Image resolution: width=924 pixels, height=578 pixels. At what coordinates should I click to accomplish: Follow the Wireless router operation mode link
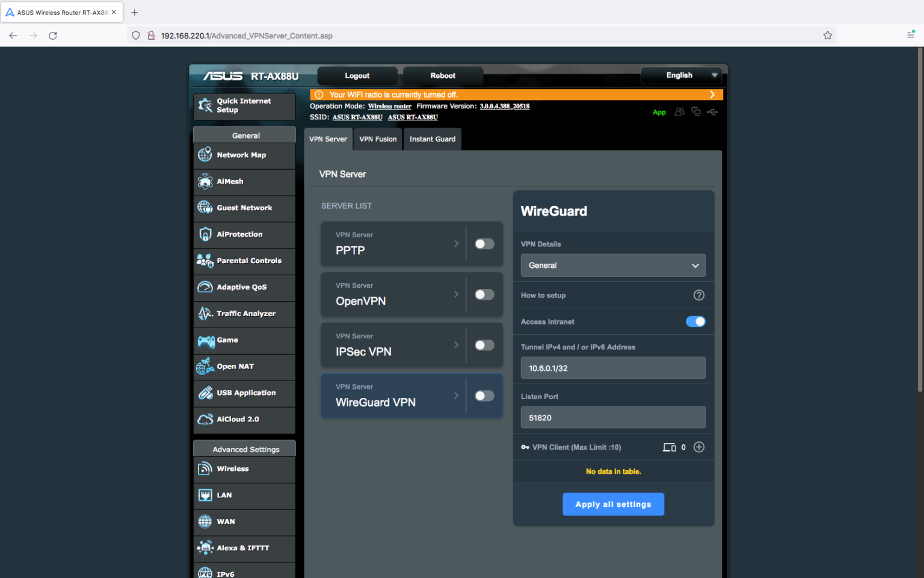389,106
